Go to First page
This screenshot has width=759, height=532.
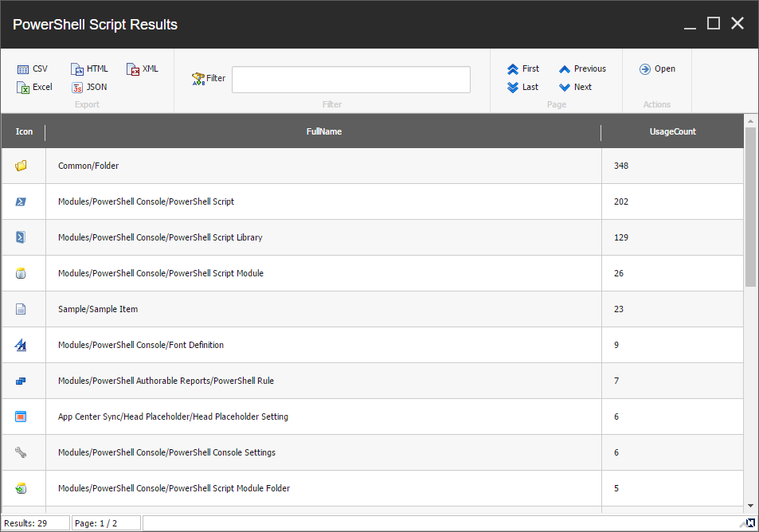pos(523,68)
